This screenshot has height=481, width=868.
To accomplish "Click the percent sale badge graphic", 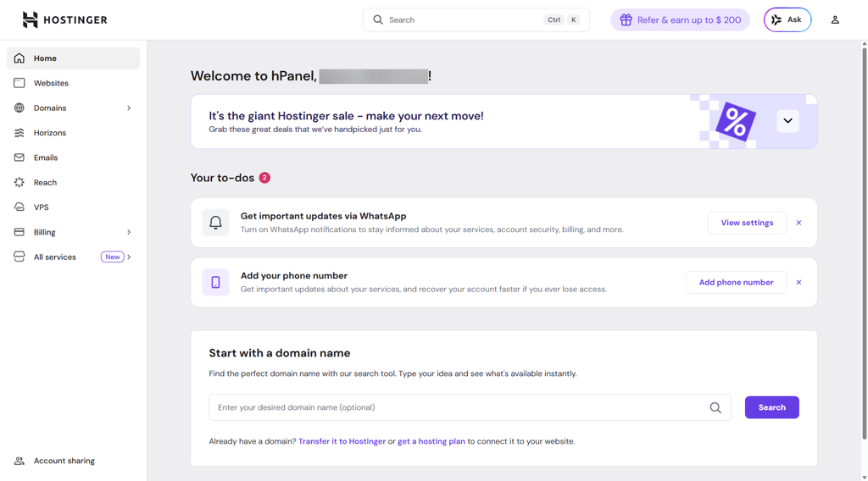I will click(x=736, y=122).
